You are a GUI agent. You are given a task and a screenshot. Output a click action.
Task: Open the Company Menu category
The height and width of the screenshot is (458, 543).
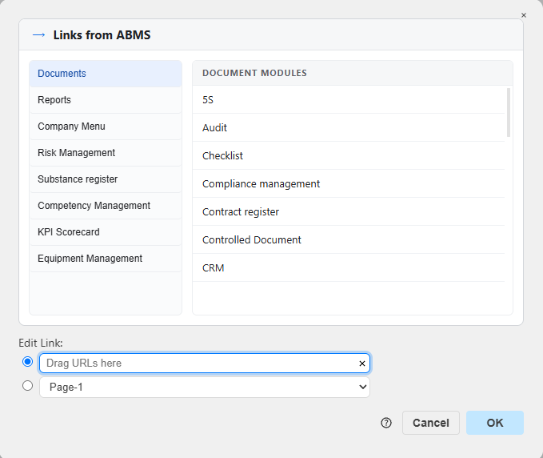[106, 126]
